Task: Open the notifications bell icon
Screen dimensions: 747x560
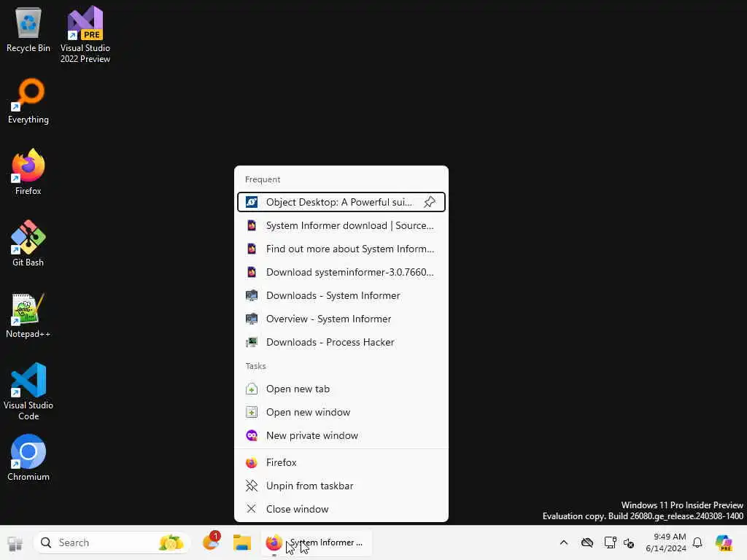Action: (x=697, y=542)
